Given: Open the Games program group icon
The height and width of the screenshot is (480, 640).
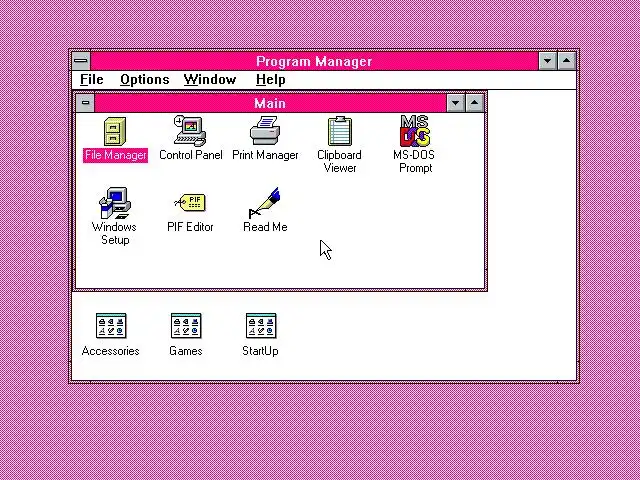Looking at the screenshot, I should click(x=186, y=326).
